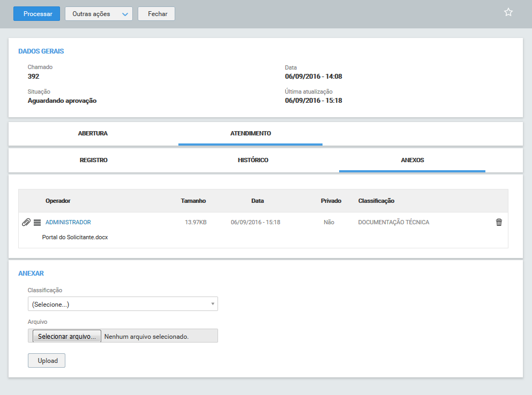Screen dimensions: 532x395
Task: Click the Tamanho column header
Action: [x=193, y=201]
